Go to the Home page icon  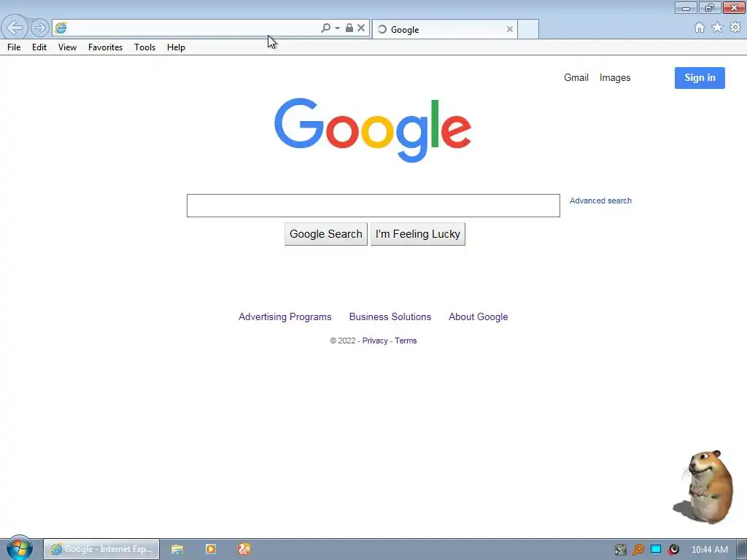[x=699, y=28]
